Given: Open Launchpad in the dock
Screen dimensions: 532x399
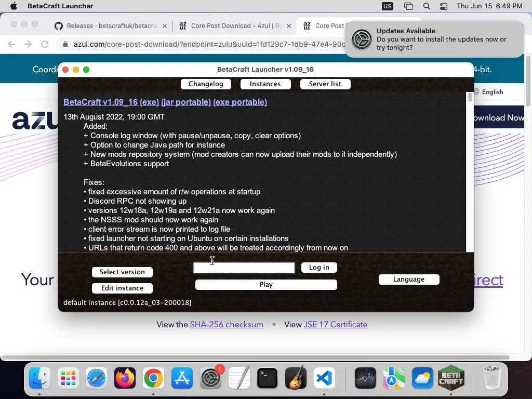Looking at the screenshot, I should (68, 378).
